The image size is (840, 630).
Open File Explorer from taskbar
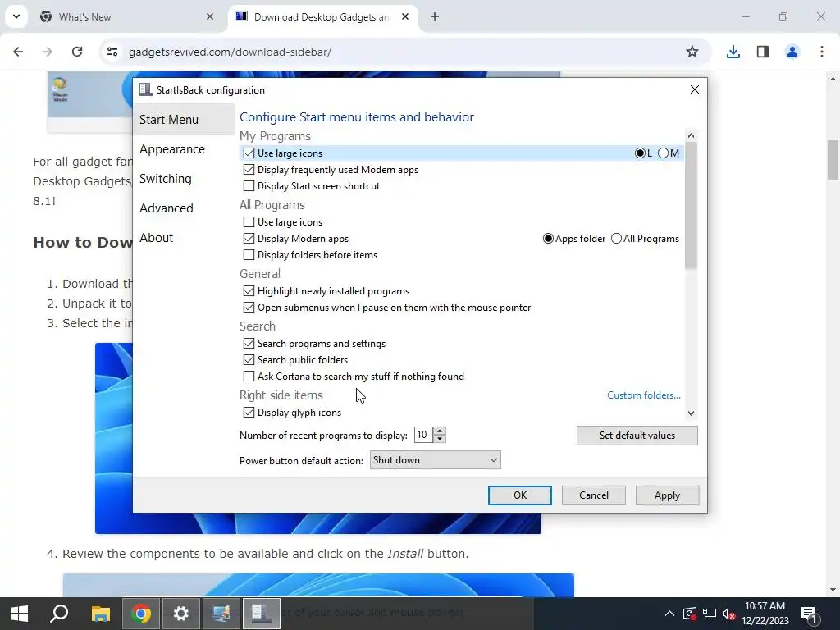point(100,614)
